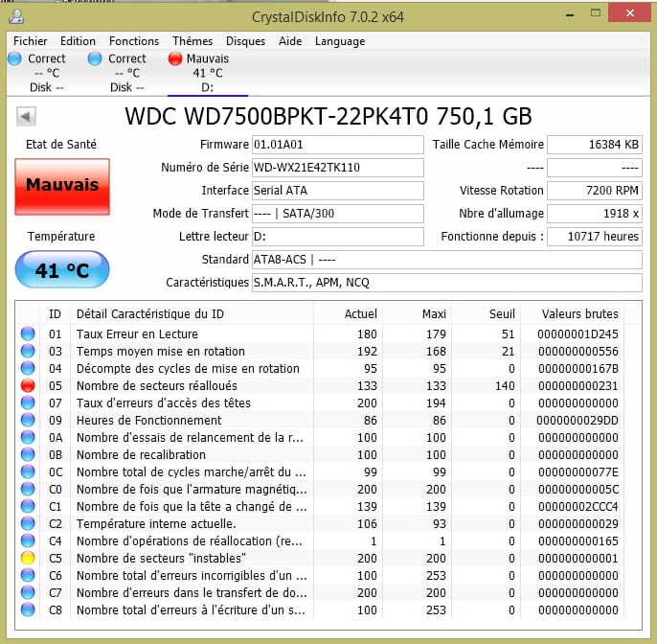Click status icon for Nombre de recalibration
Image resolution: width=657 pixels, height=644 pixels.
pos(28,454)
